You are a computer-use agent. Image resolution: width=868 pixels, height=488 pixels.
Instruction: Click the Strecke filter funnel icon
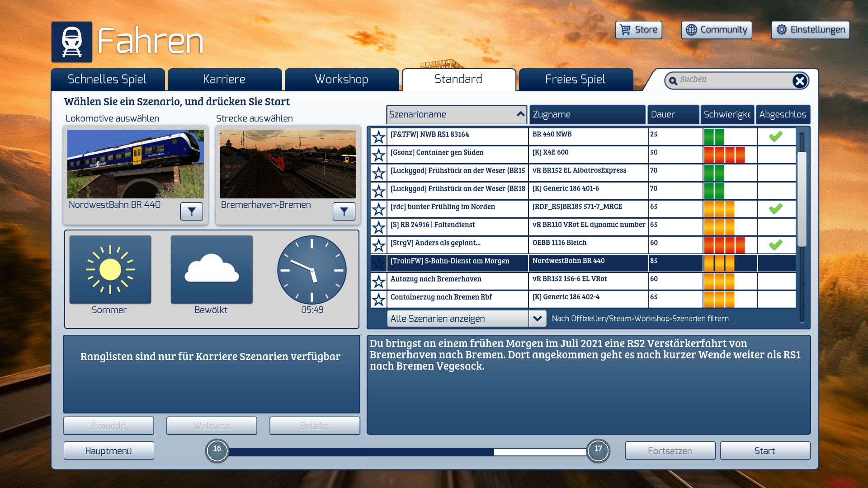click(x=344, y=211)
